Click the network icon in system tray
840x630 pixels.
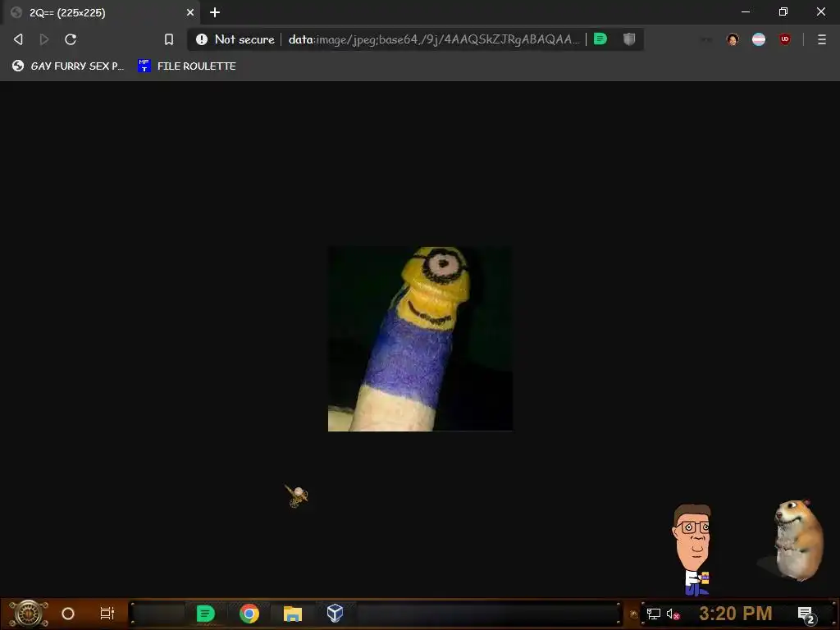pyautogui.click(x=654, y=614)
